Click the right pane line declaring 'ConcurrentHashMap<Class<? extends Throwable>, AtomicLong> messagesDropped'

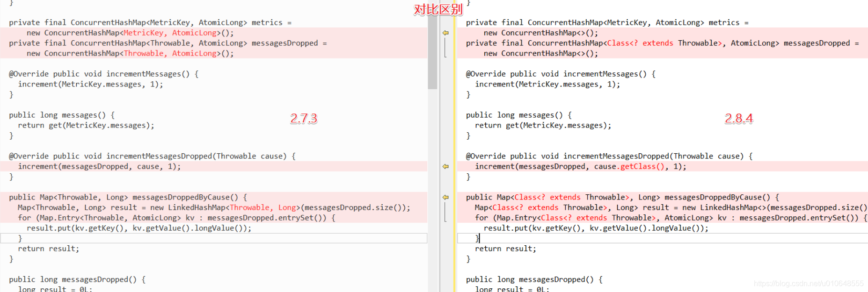pos(663,43)
